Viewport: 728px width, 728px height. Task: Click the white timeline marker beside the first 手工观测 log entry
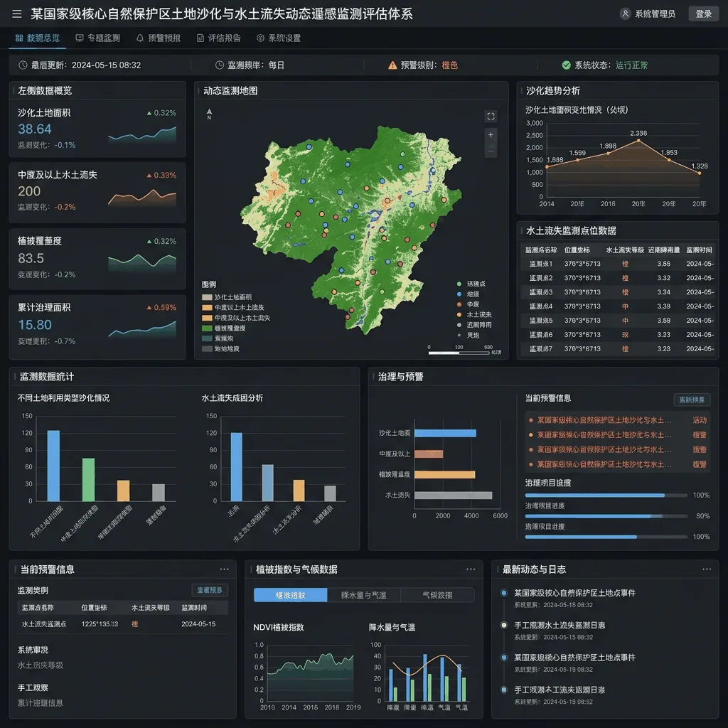(504, 626)
